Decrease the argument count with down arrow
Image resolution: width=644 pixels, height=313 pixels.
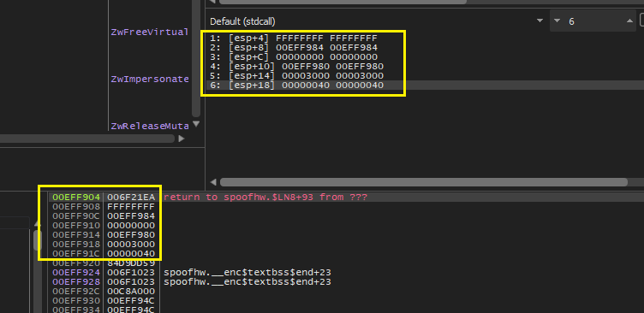tap(557, 21)
